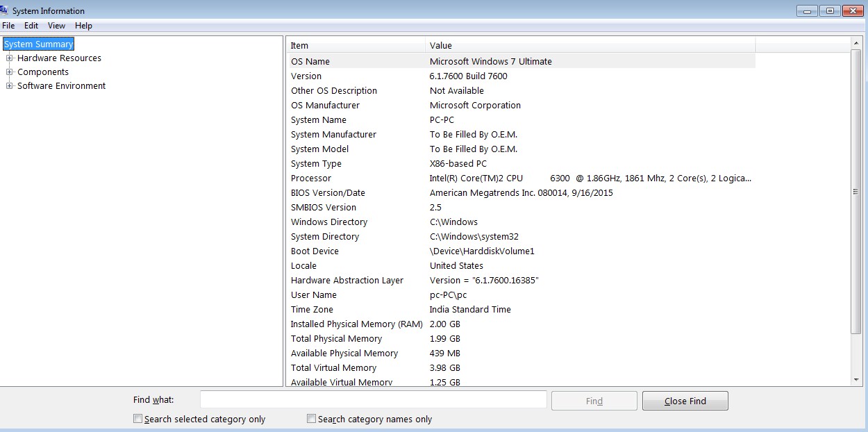
Task: Enable Search selected category only checkbox
Action: (137, 419)
